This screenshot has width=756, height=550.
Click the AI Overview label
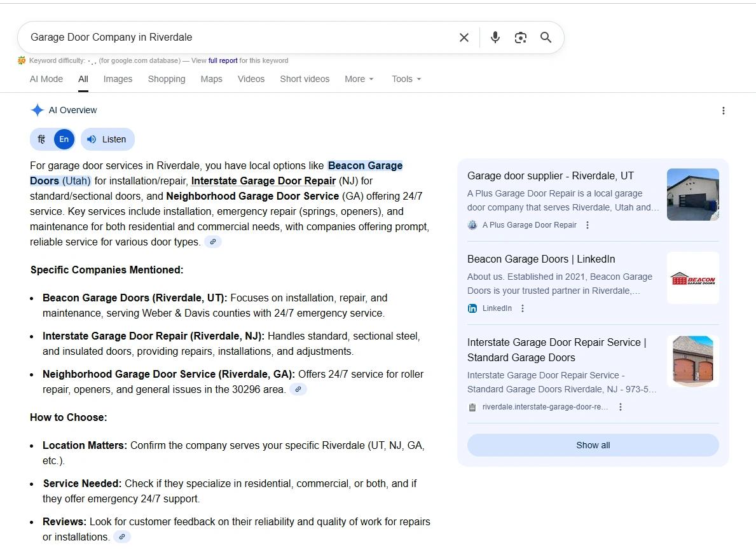[73, 111]
